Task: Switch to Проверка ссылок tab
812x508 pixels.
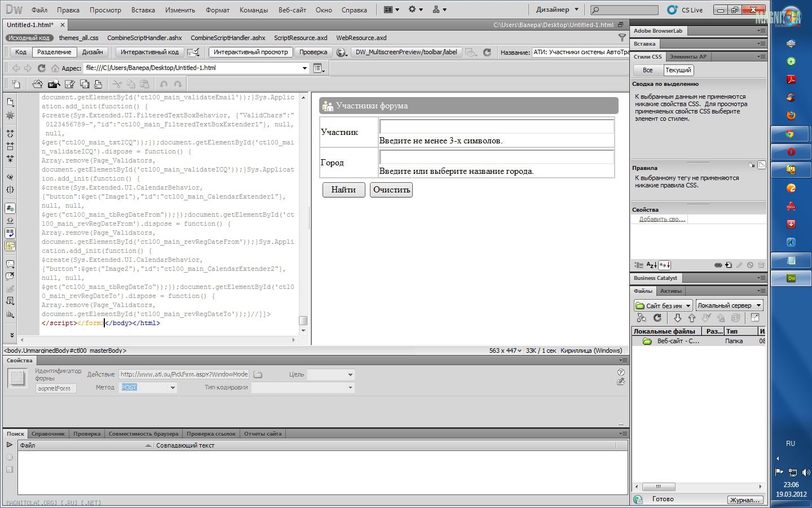Action: [x=211, y=433]
